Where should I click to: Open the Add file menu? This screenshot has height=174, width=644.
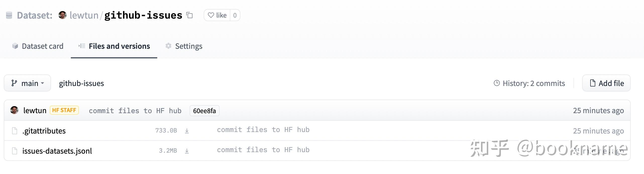[606, 83]
